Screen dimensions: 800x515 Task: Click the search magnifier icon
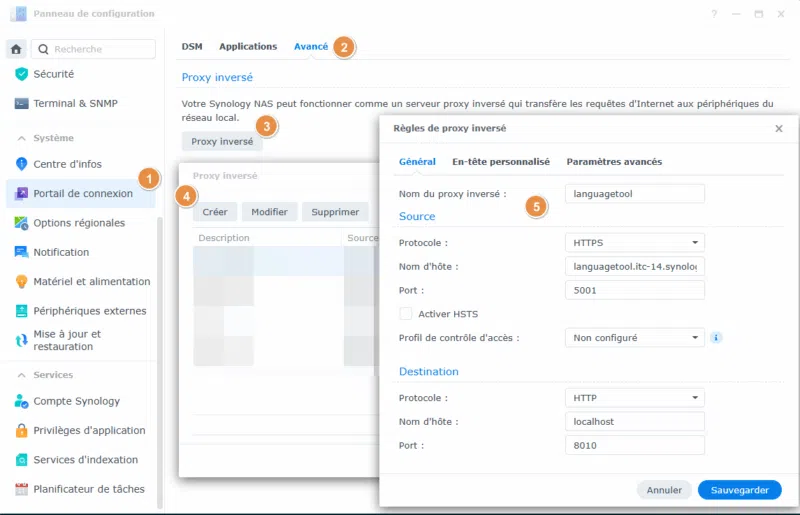pos(43,49)
